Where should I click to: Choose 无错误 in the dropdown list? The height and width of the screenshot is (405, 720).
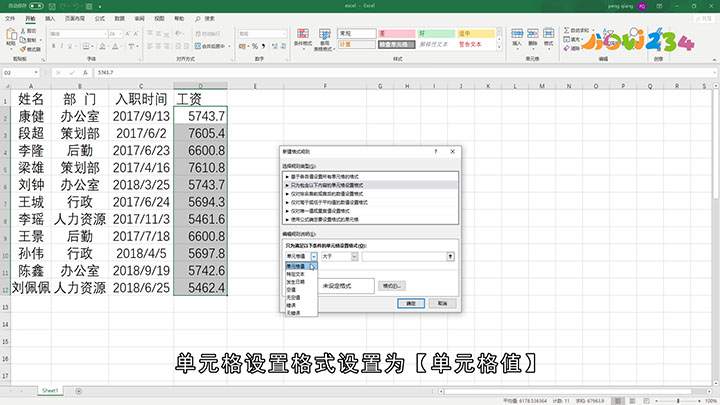point(301,313)
